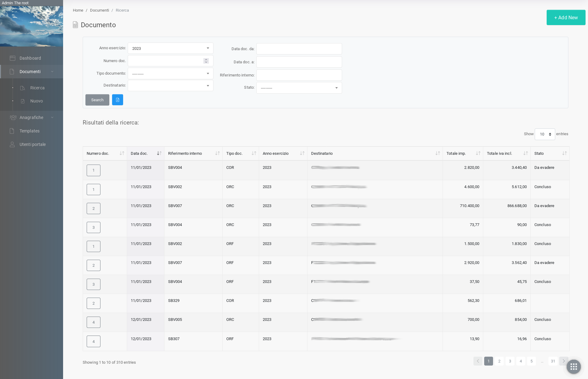Viewport: 588px width, 379px height.
Task: Sort by Numero doc. column arrows
Action: tap(122, 153)
